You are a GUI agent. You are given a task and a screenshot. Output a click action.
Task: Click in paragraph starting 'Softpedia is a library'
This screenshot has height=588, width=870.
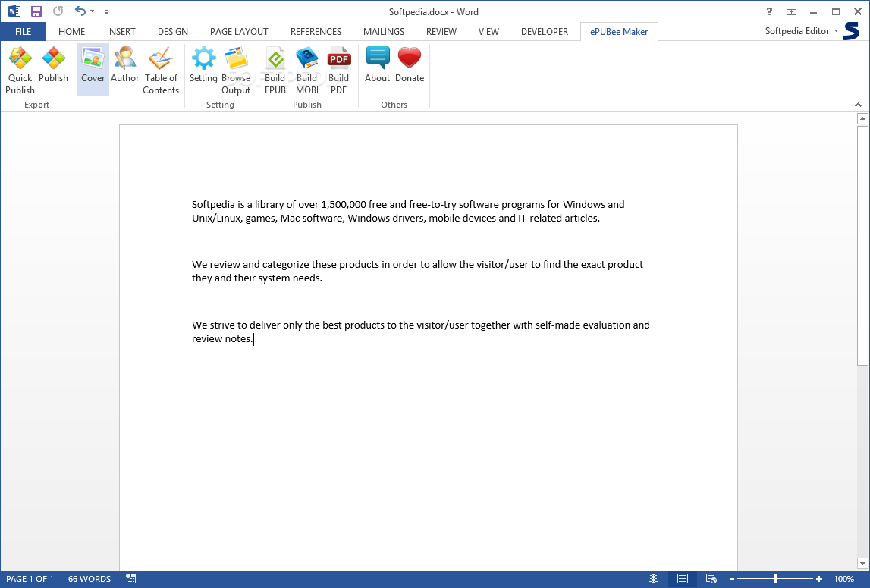pos(408,211)
